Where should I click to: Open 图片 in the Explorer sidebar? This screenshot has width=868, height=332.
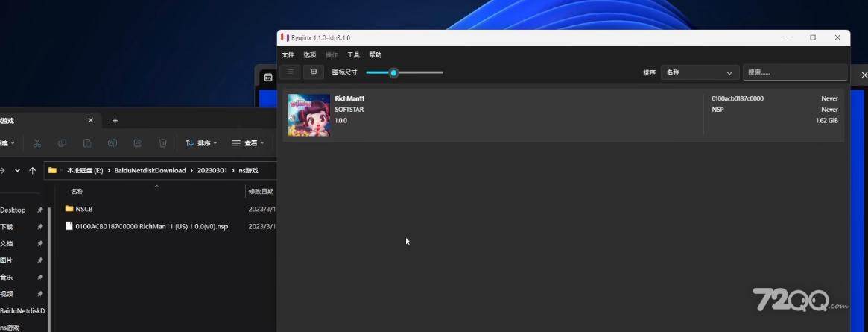click(7, 260)
